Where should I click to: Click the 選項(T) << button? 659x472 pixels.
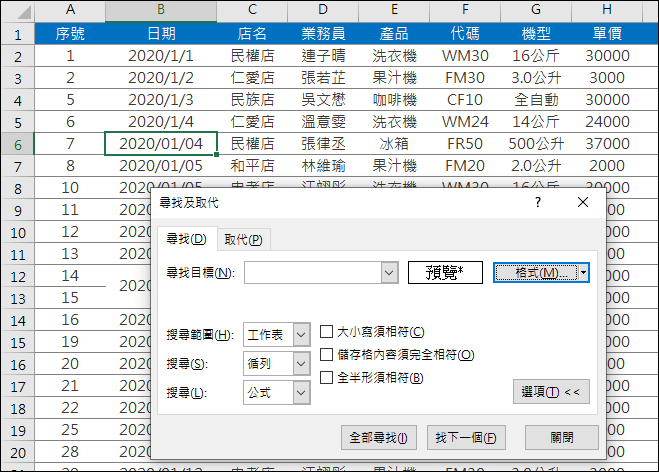[551, 392]
